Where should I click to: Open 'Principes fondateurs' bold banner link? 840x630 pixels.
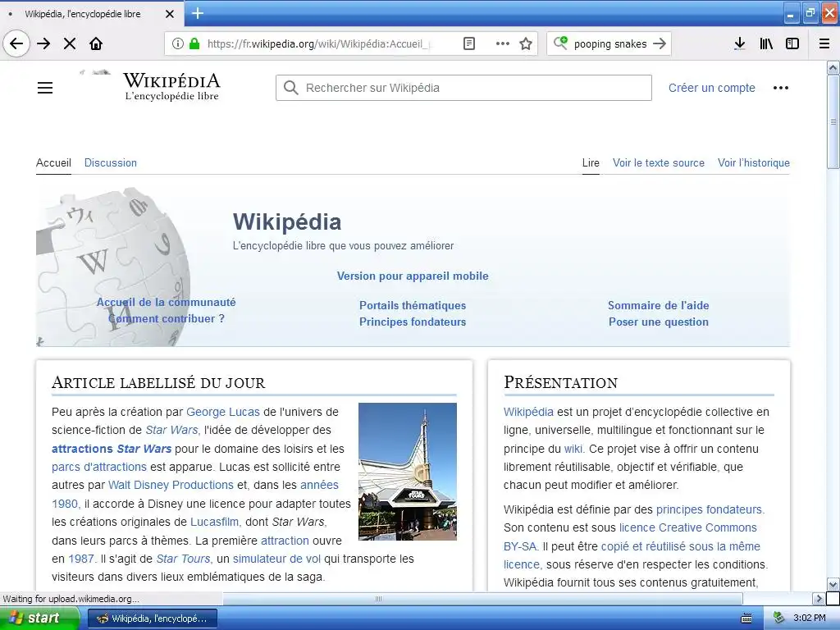[x=413, y=322]
